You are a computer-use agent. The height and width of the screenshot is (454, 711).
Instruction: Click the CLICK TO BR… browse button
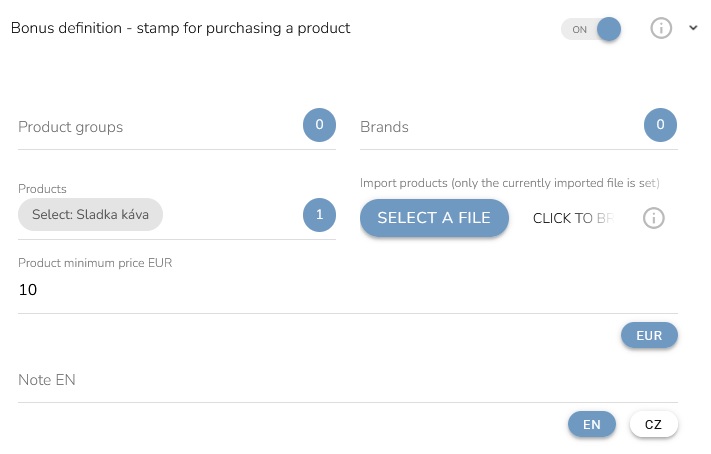tap(571, 218)
